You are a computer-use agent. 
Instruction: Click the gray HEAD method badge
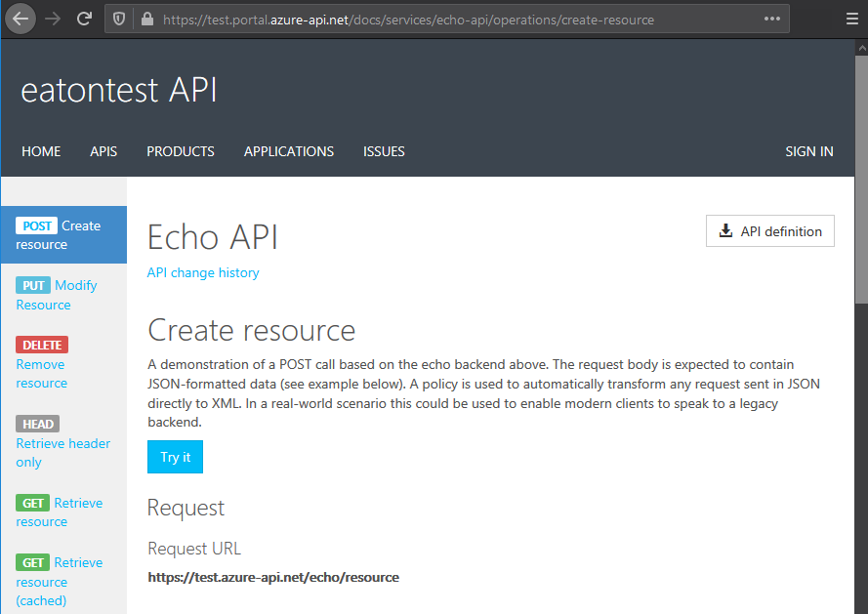[38, 424]
